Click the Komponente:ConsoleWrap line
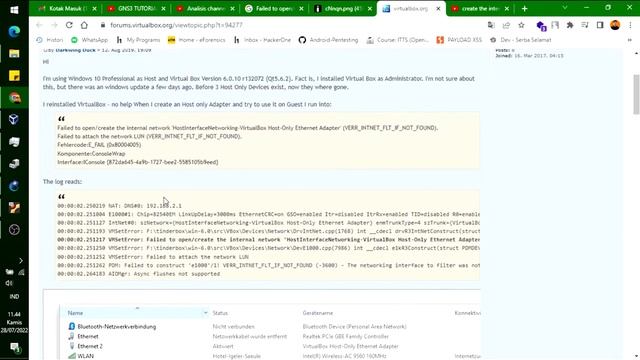This screenshot has height=360, width=640. [x=91, y=153]
